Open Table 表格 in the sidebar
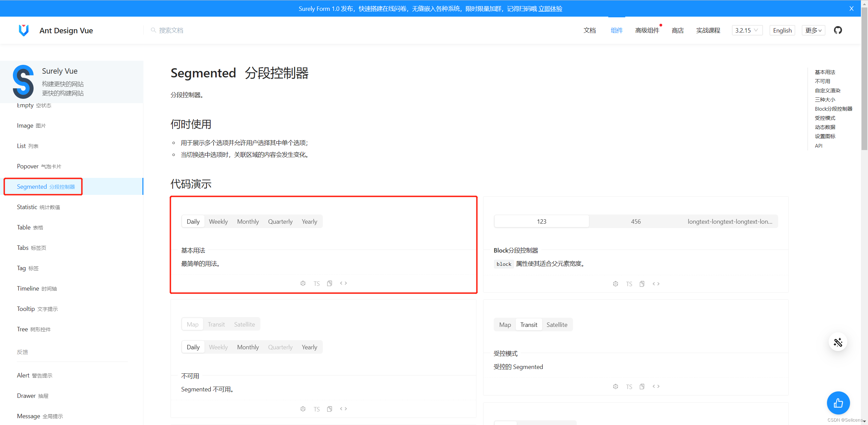The height and width of the screenshot is (425, 868). (x=30, y=227)
